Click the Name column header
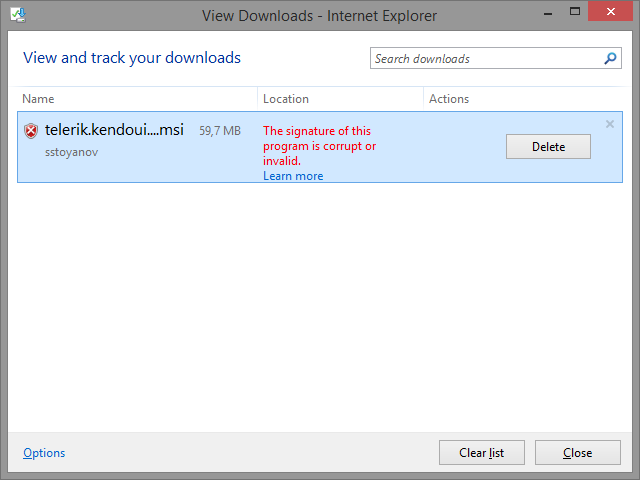This screenshot has height=480, width=640. click(38, 99)
